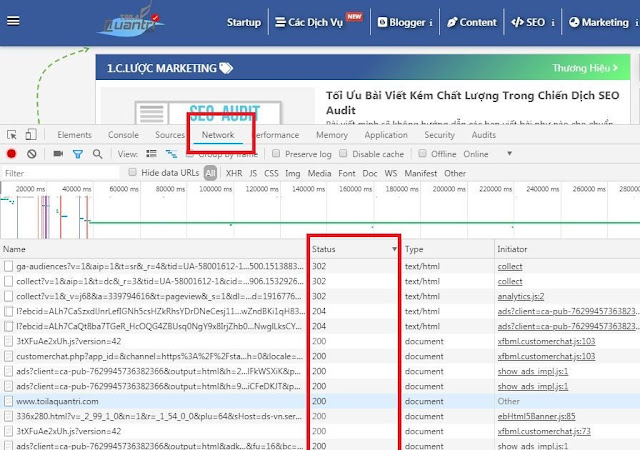Switch to the Elements tab
Viewport: 640px width, 450px height.
pos(74,135)
